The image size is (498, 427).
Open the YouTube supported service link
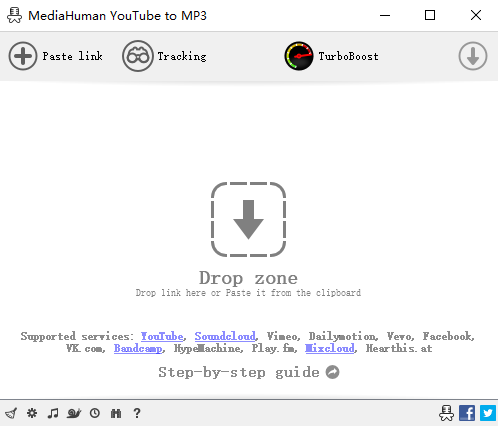[162, 336]
